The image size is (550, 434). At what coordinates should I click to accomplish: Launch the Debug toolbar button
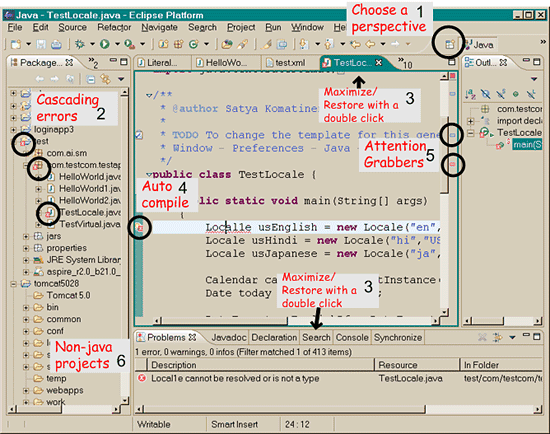coord(80,44)
